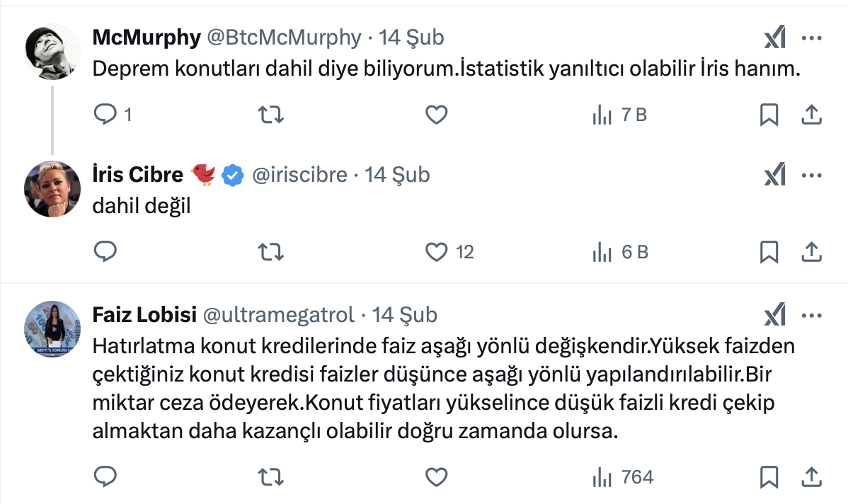The image size is (848, 504).
Task: Like İris Cibre's 'dahil değil' reply
Action: click(x=437, y=251)
